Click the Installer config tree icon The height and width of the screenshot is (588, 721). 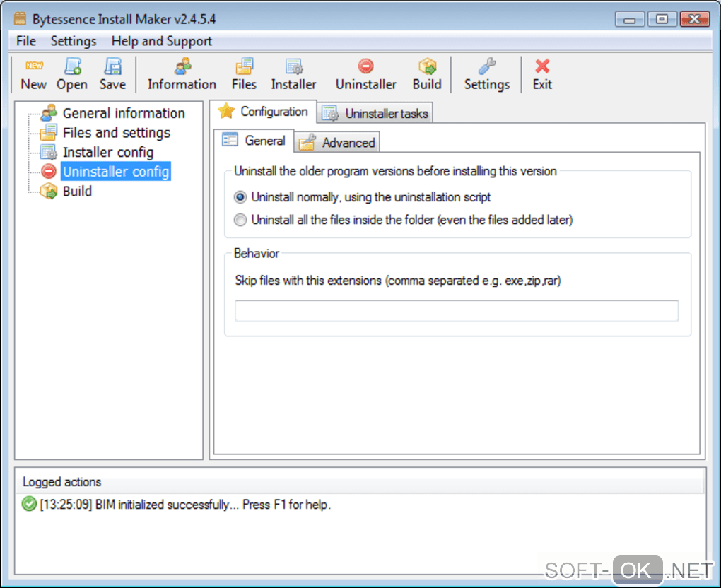coord(48,152)
